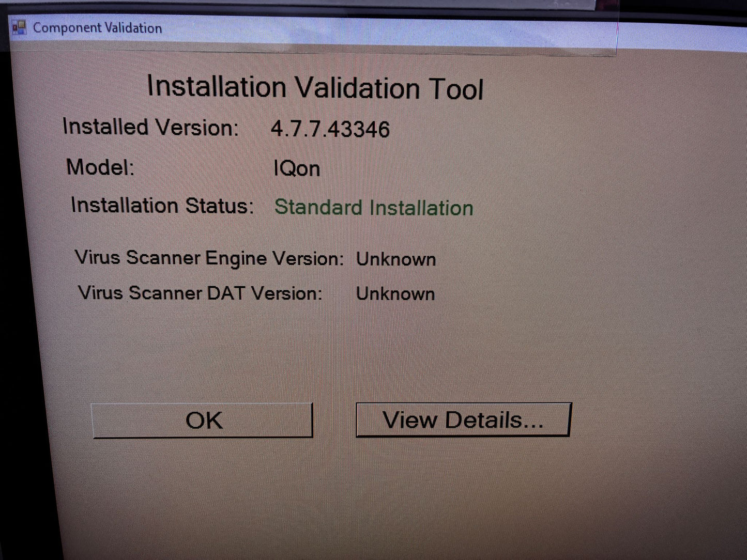
Task: Click the Virus Scanner DAT Version Unknown value
Action: [x=395, y=293]
